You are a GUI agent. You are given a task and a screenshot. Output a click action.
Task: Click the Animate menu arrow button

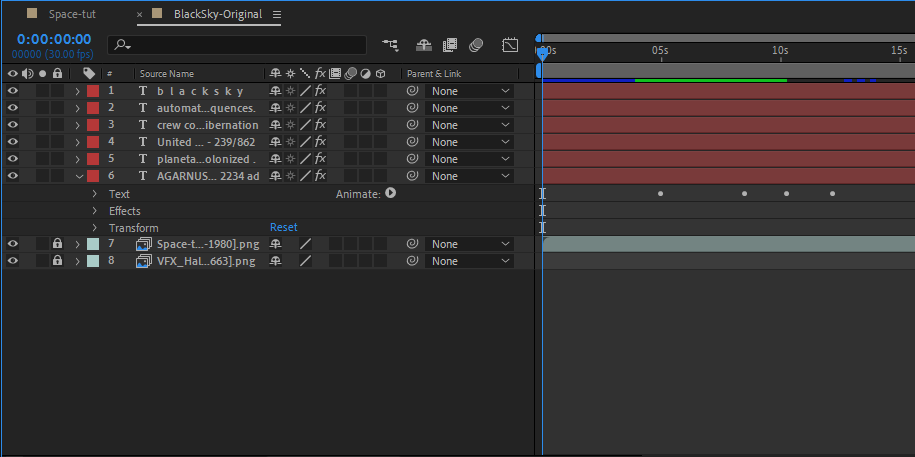pos(390,194)
